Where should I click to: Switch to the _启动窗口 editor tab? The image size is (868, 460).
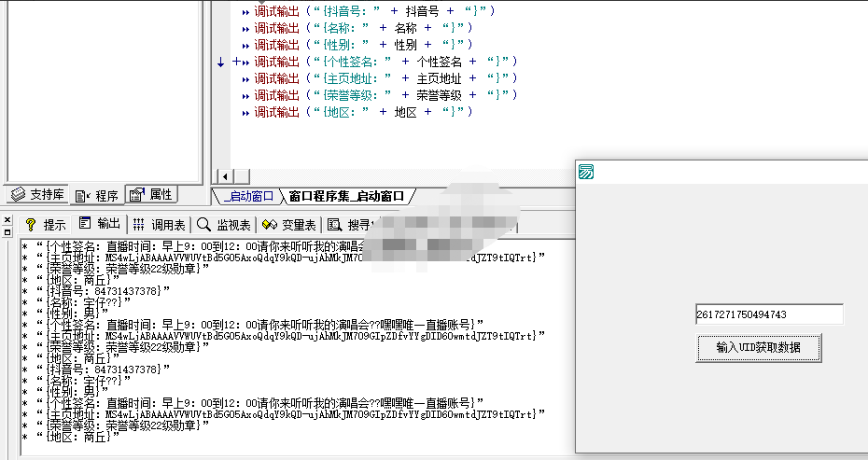[248, 196]
